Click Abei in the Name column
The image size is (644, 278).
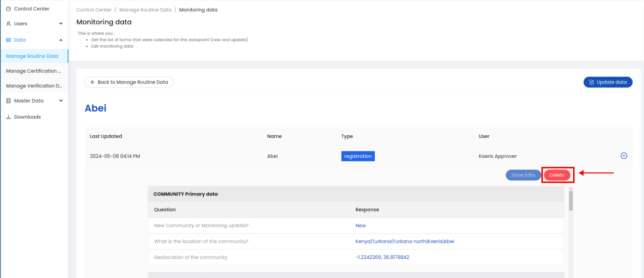272,156
